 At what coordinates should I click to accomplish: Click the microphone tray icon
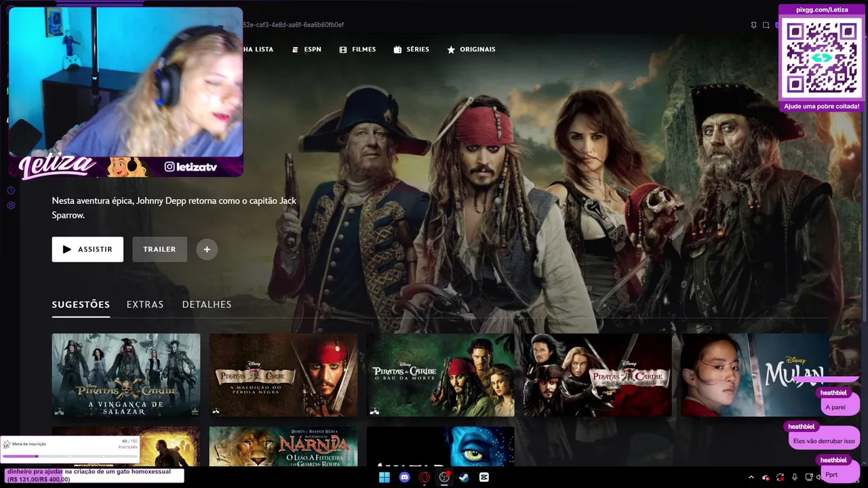(795, 477)
